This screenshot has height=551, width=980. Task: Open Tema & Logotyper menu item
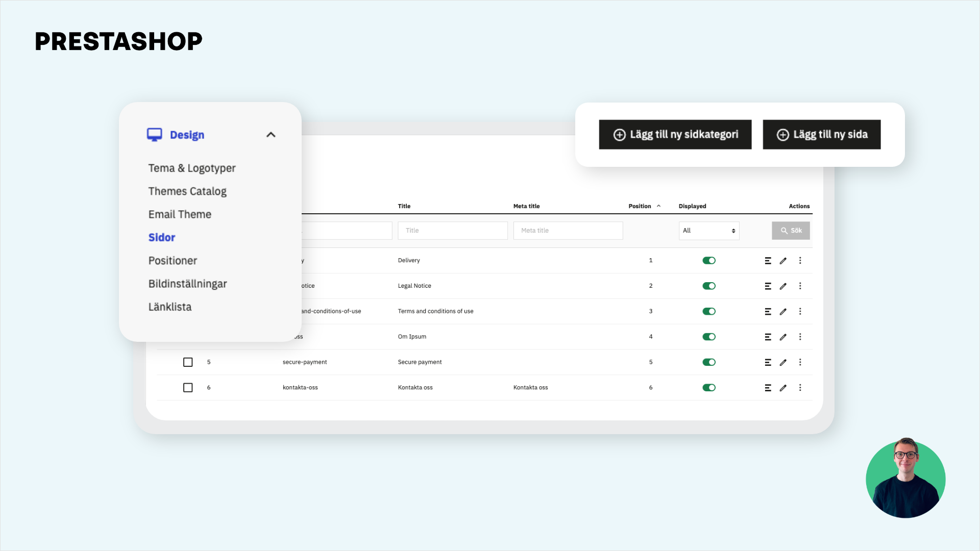[x=192, y=168]
